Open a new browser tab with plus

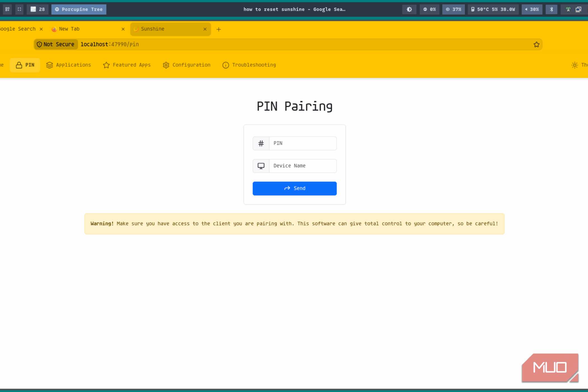pos(219,29)
